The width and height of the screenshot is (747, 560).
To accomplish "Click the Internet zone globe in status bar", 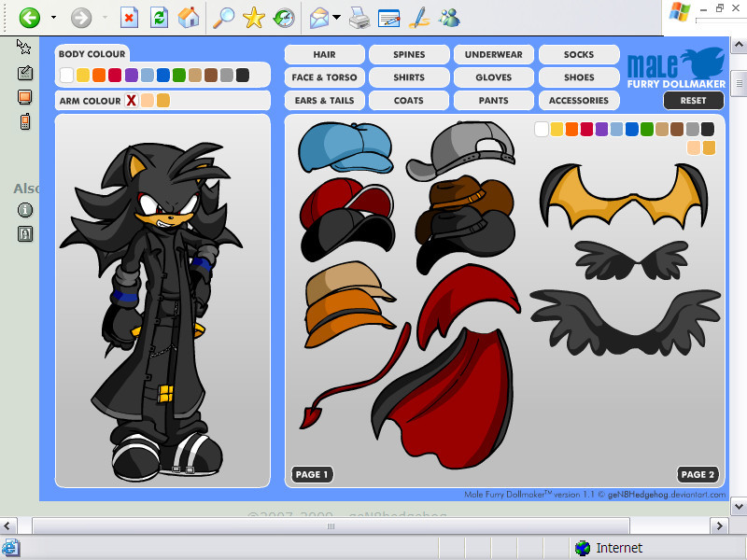I will (x=582, y=548).
